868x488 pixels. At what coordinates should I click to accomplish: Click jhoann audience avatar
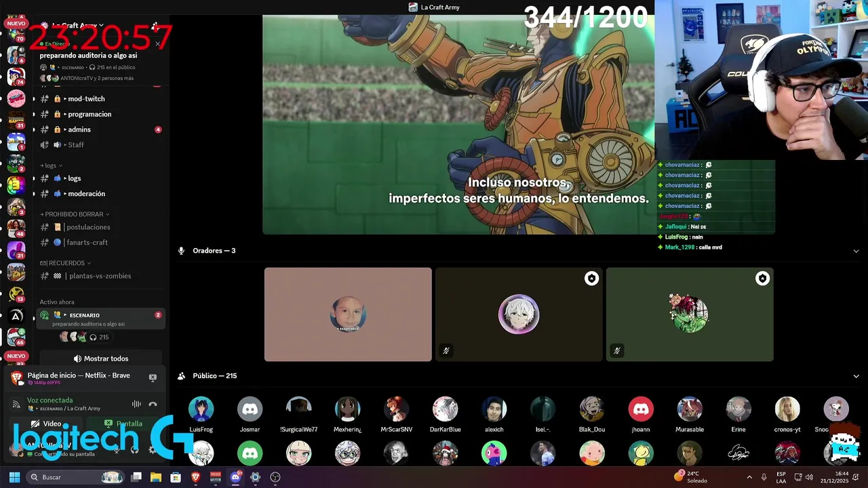pos(641,409)
